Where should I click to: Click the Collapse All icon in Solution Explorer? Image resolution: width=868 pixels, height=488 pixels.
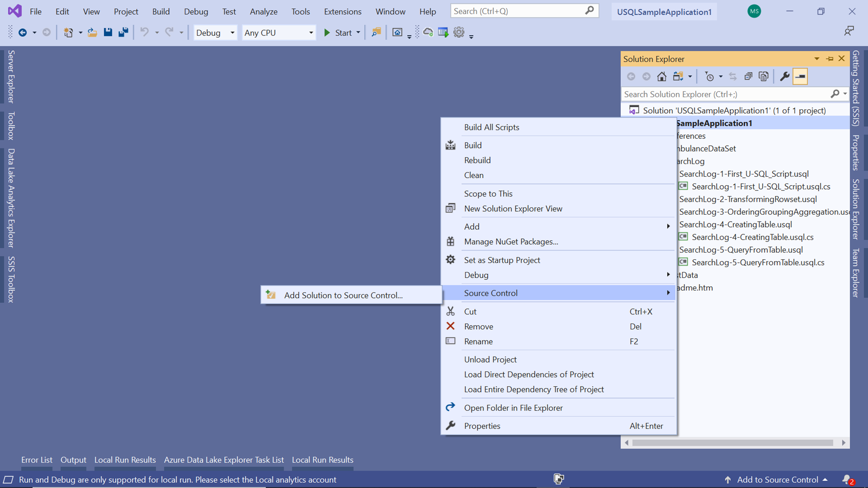point(748,77)
